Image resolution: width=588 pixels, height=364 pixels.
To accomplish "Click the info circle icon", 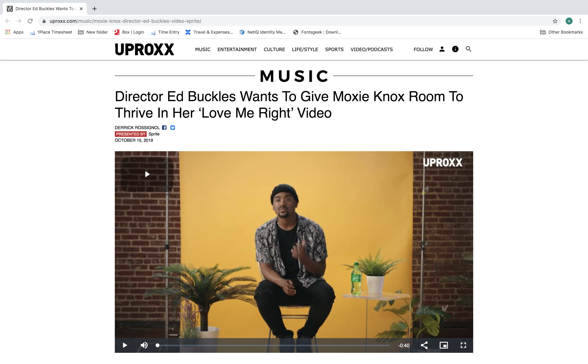I will click(x=455, y=49).
